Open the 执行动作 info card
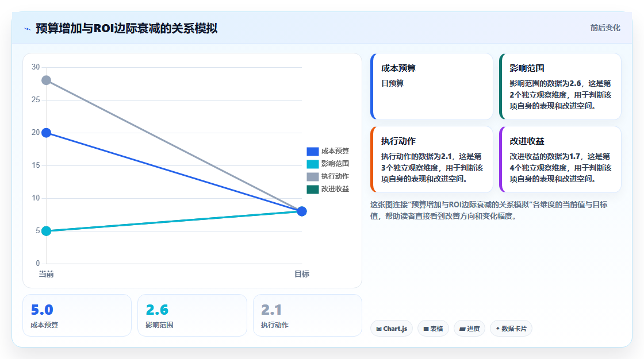 click(432, 159)
